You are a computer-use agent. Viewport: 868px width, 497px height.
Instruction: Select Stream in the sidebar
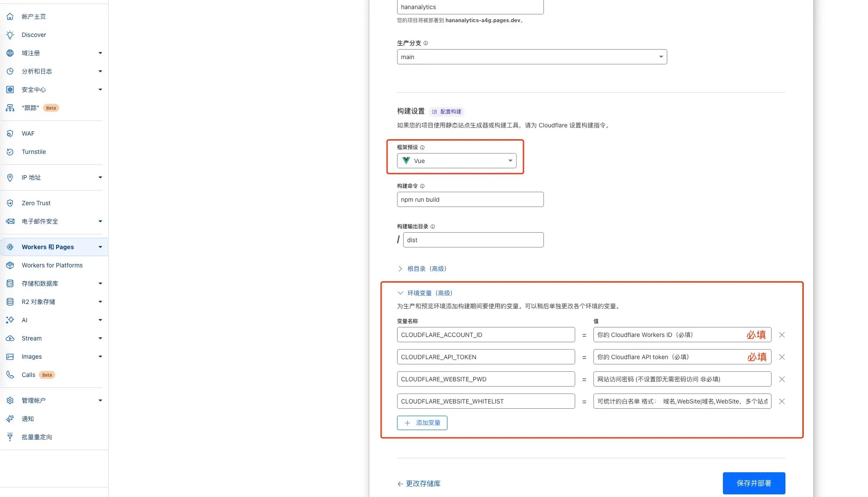pos(31,338)
